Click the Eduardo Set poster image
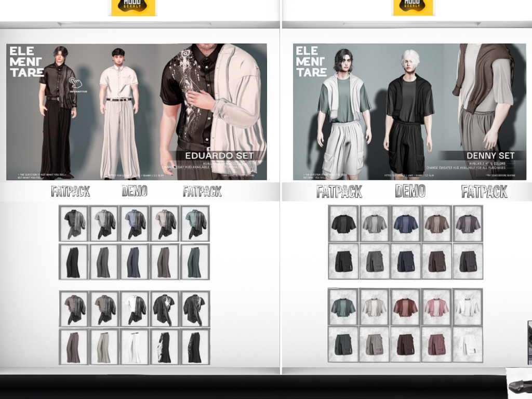This screenshot has height=399, width=532. [136, 112]
